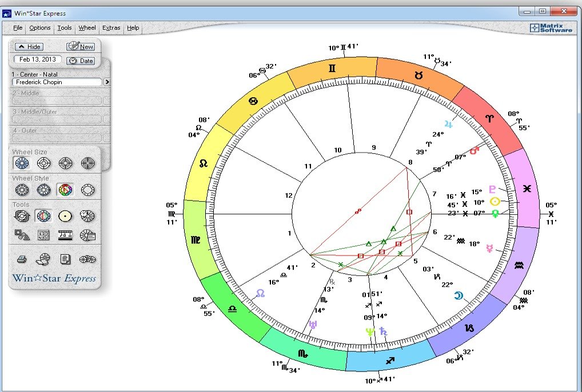
Task: Click the North Node glyph near Libra
Action: pyautogui.click(x=261, y=294)
